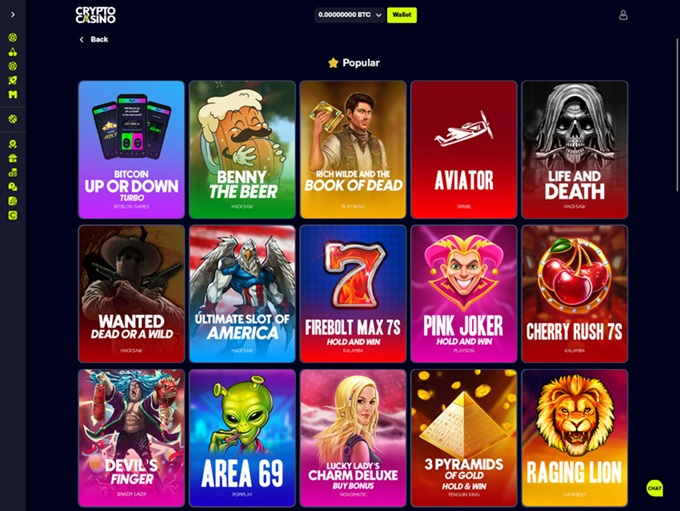Viewport: 680px width, 511px height.
Task: Select the Pink Joker Hold and Win tile
Action: [x=464, y=294]
